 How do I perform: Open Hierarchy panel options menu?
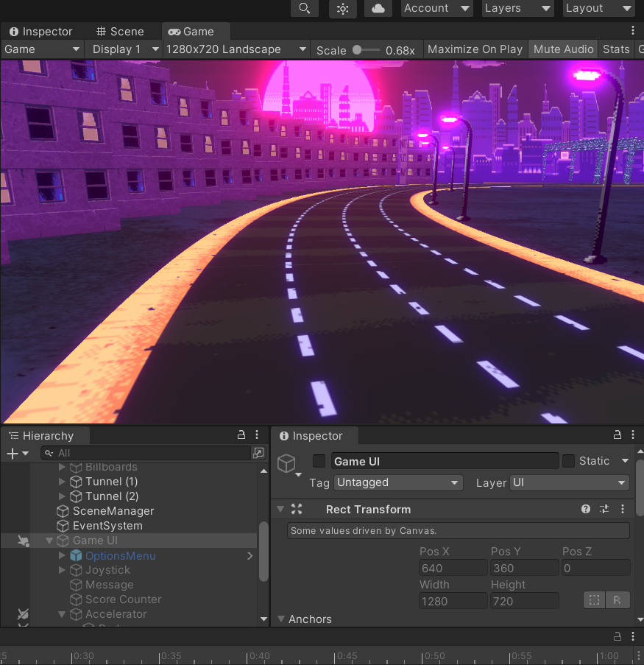(257, 434)
